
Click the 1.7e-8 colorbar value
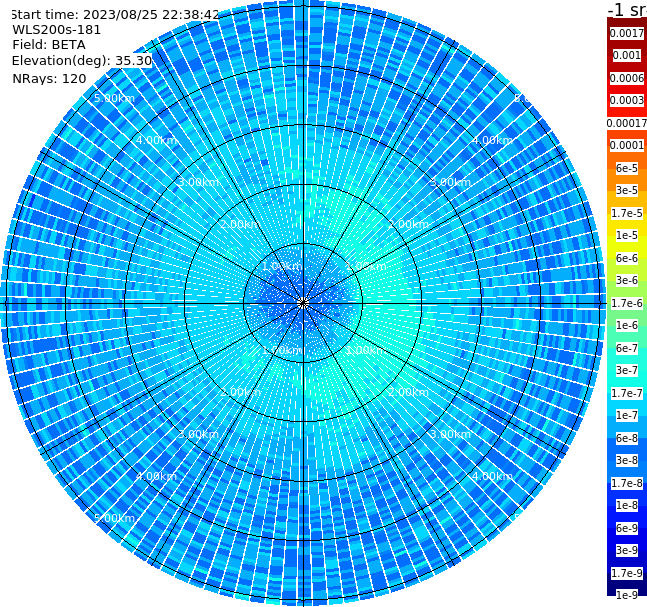tap(627, 483)
